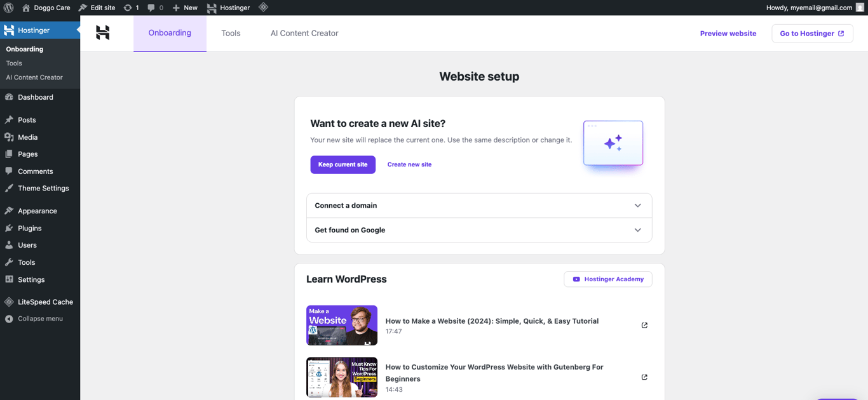Click the New plus icon in admin bar
This screenshot has width=868, height=400.
[x=176, y=8]
